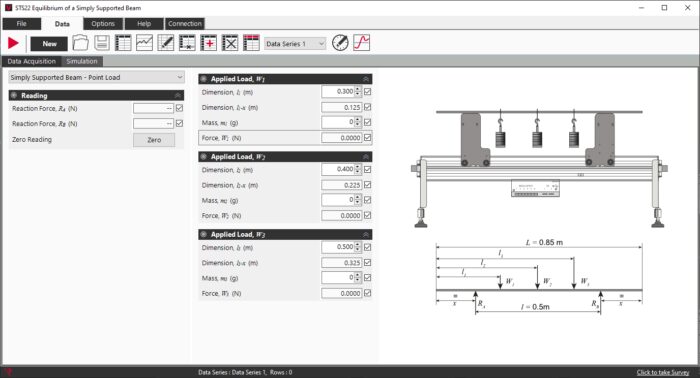Click the gauge with pencil icon
Screen dimensions: 700x378
[340, 43]
